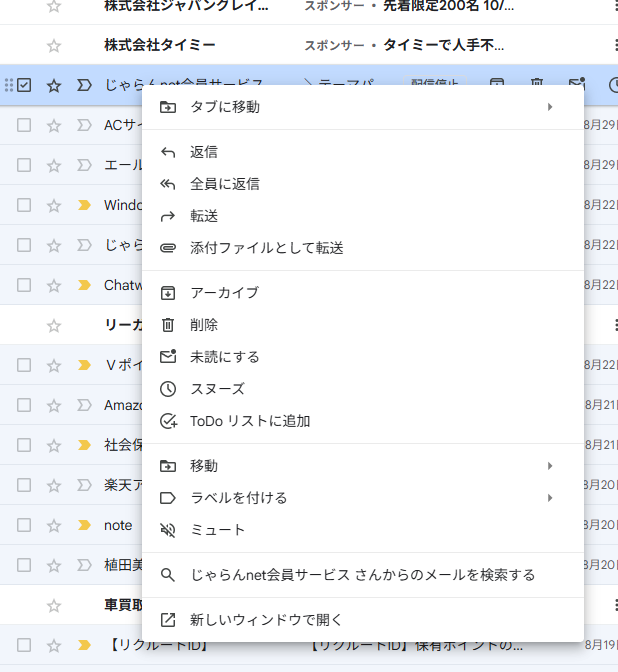Open 株式会社タイミー sponsored message

click(309, 45)
